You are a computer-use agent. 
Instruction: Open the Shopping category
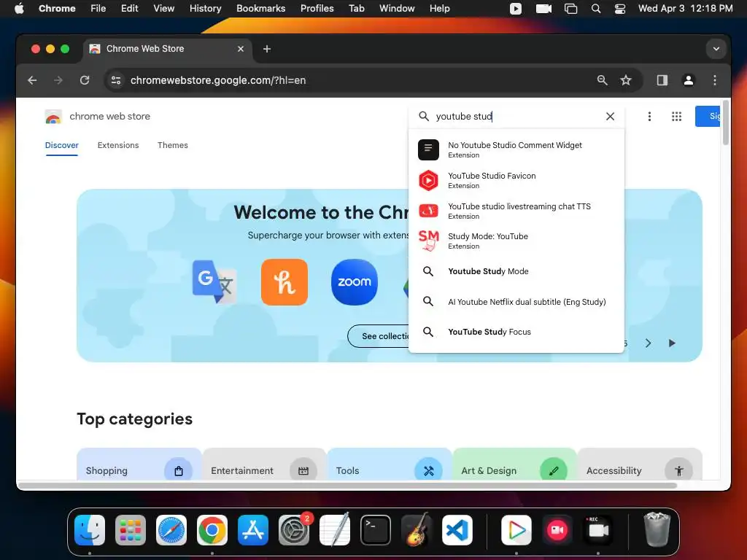pyautogui.click(x=139, y=464)
